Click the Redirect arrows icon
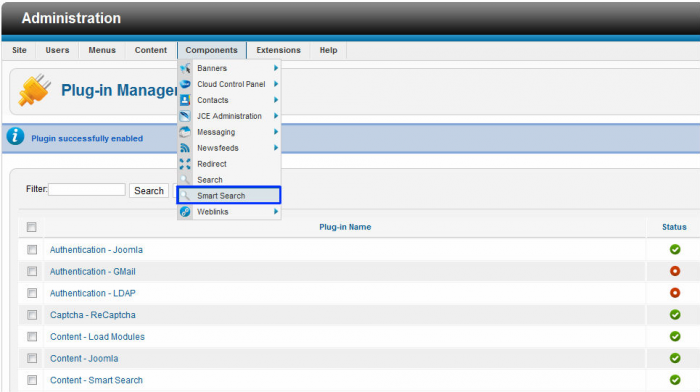 [x=185, y=164]
